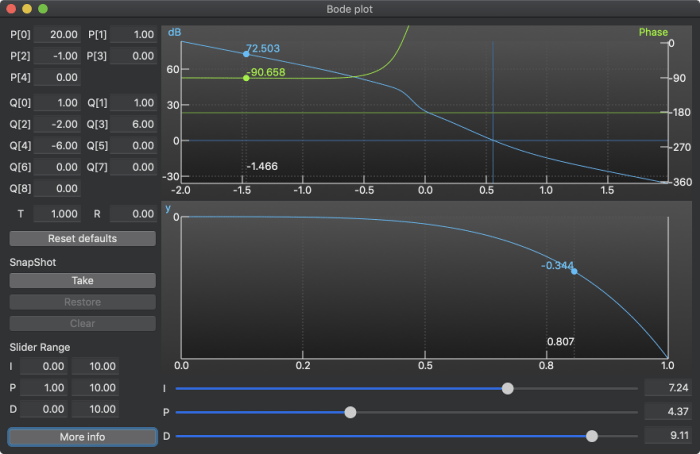
Task: Click the blue gain marker at 72.503
Action: [246, 53]
